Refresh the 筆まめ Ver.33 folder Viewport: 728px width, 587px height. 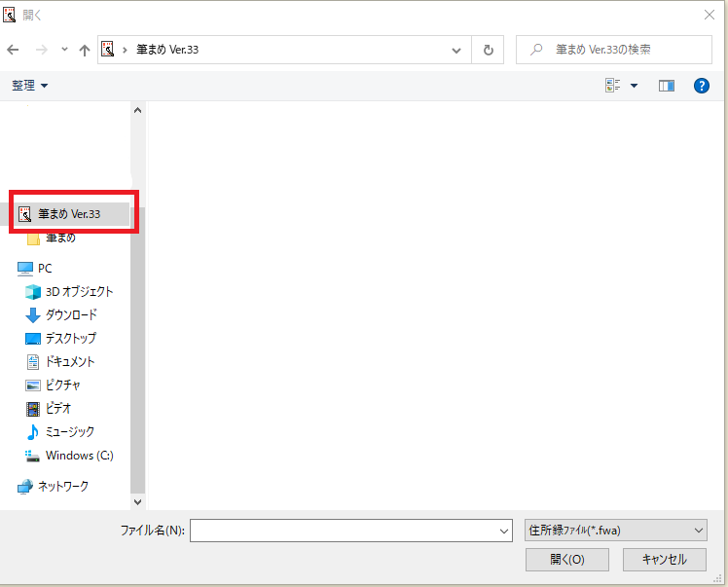click(x=488, y=51)
